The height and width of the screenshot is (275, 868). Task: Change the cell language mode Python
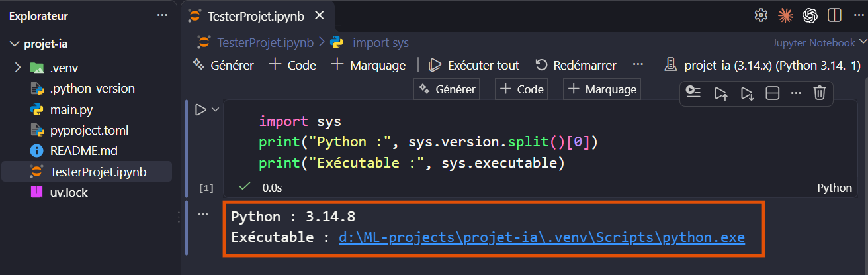click(834, 188)
